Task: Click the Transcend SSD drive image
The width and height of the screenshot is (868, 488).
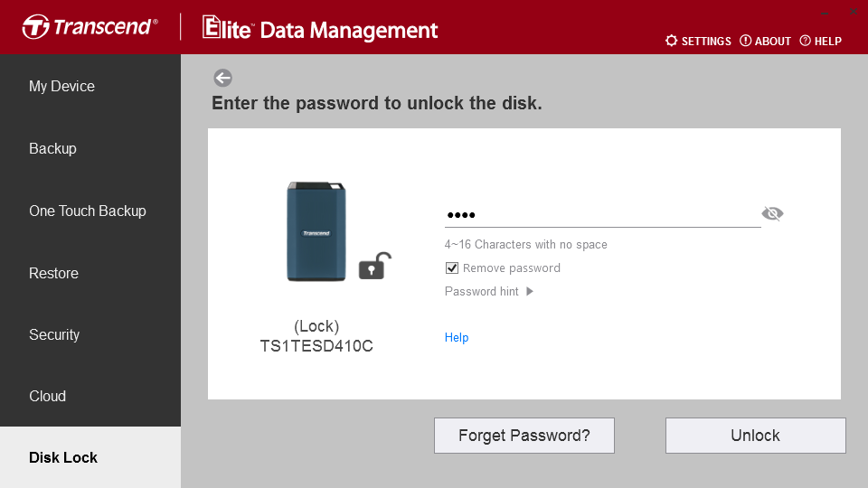Action: click(316, 231)
